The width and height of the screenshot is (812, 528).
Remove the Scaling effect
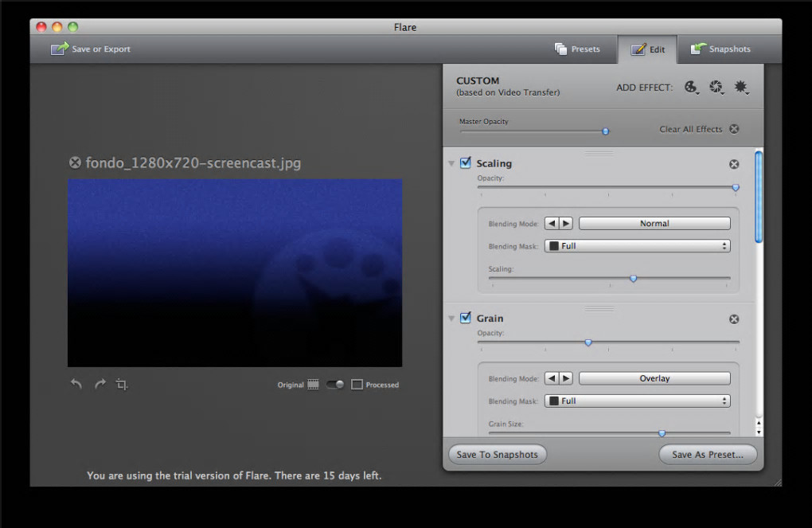pyautogui.click(x=734, y=164)
